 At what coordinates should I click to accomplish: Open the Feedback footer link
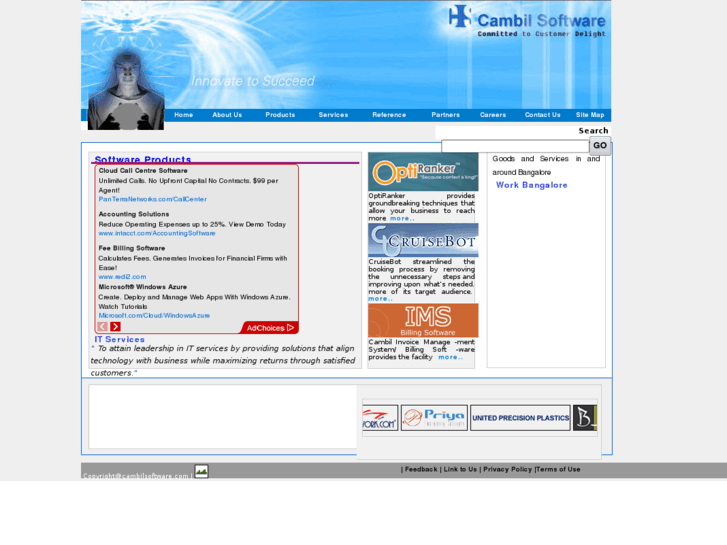pos(421,469)
